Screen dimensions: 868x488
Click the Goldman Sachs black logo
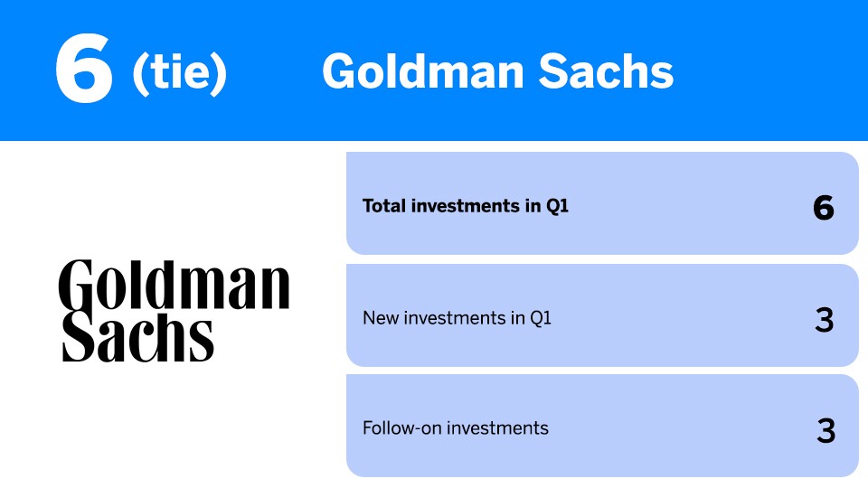[x=174, y=310]
